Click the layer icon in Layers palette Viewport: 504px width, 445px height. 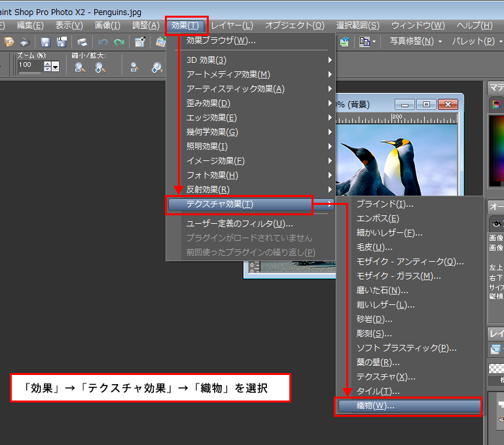click(x=495, y=349)
